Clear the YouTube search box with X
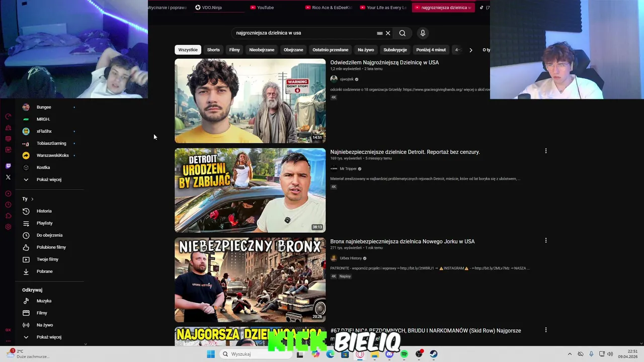 click(388, 33)
